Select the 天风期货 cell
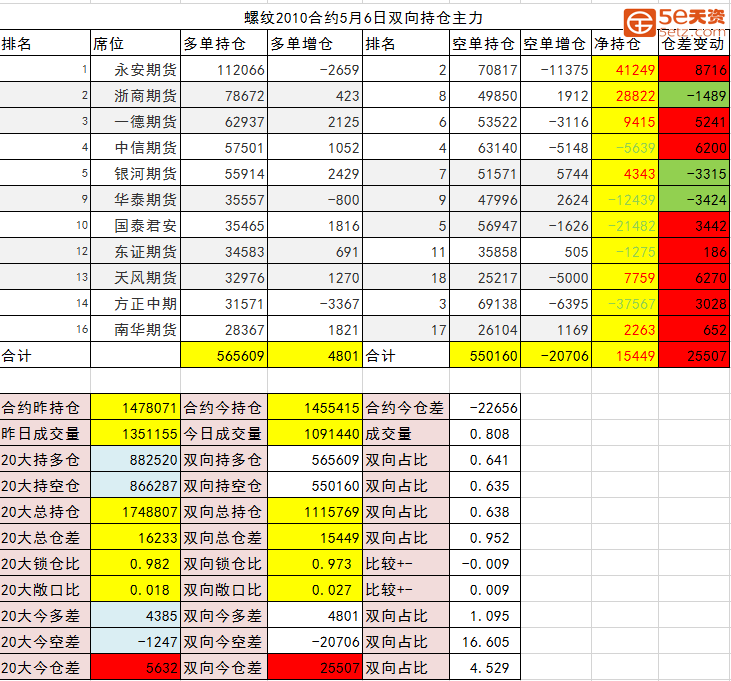731x681 pixels. pos(135,278)
